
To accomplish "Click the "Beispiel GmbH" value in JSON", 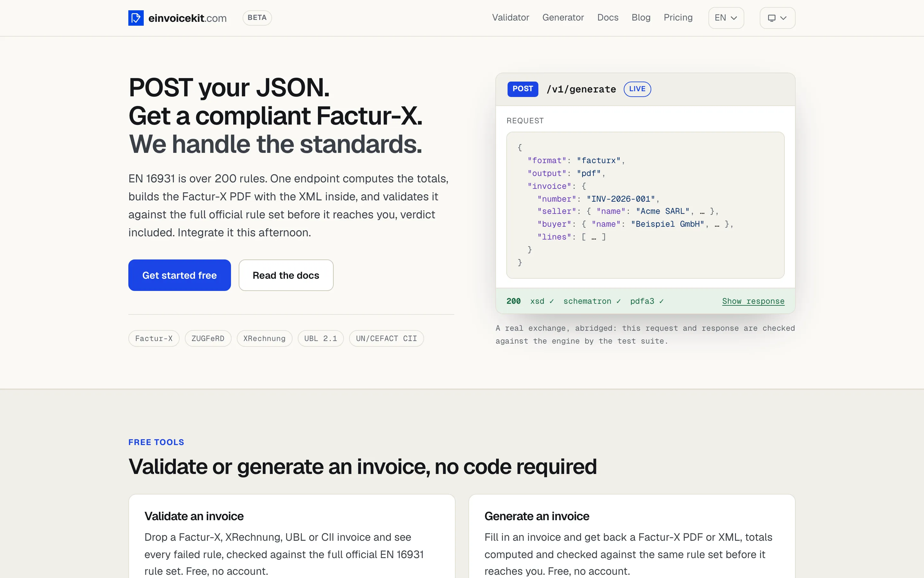I will pos(668,224).
